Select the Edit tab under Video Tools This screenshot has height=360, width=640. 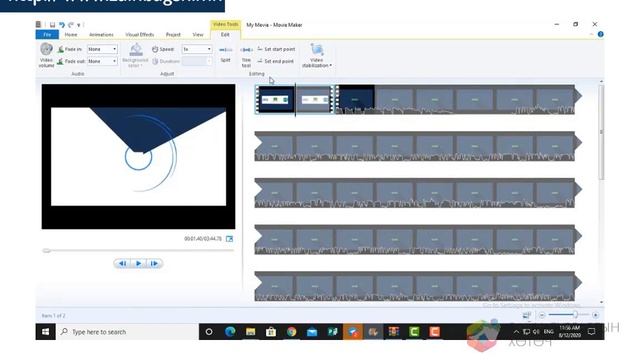point(225,35)
